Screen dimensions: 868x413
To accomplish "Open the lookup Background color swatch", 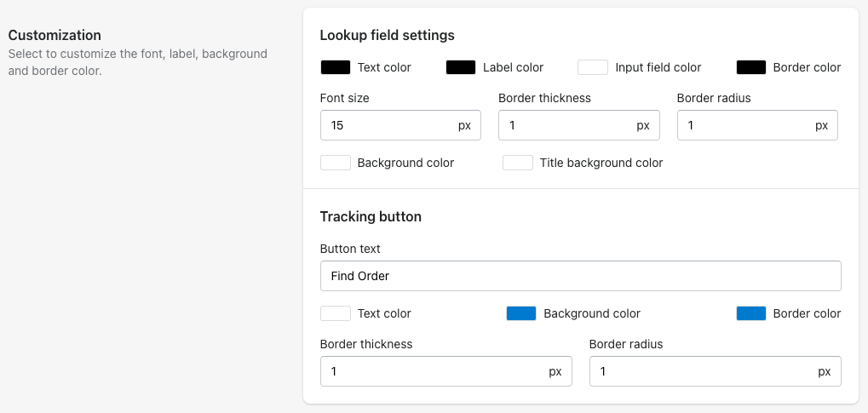I will 336,163.
